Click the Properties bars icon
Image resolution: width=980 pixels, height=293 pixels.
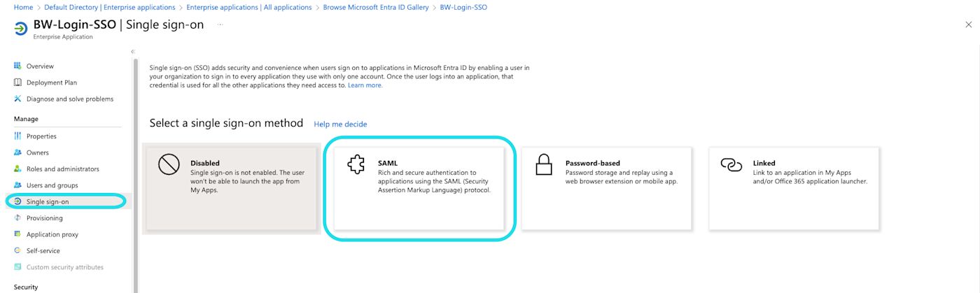(17, 136)
